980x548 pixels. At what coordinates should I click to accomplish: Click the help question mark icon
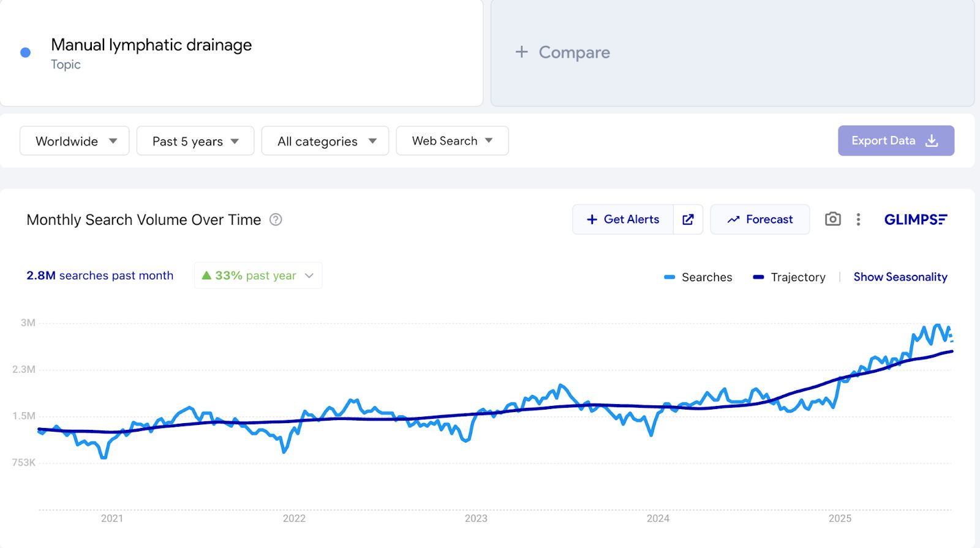276,220
